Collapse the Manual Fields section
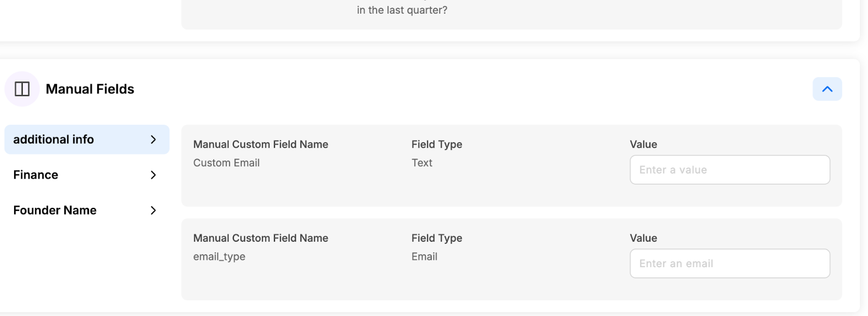868x316 pixels. point(827,89)
